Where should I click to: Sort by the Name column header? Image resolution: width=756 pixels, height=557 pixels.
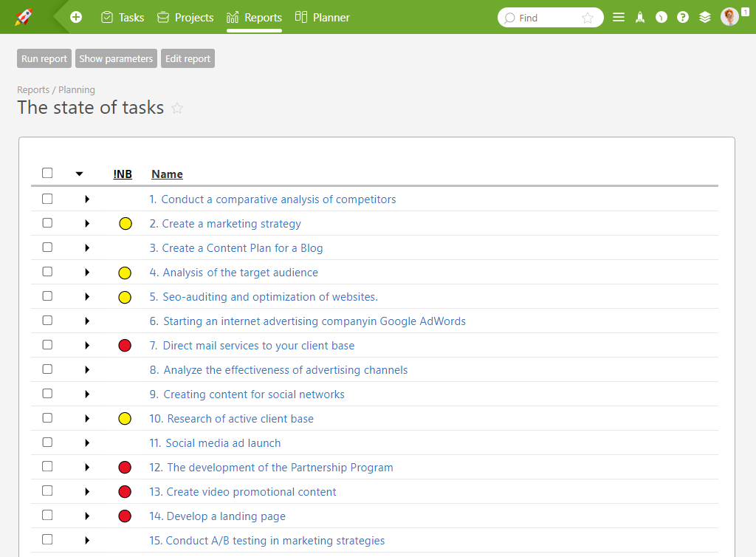tap(168, 174)
